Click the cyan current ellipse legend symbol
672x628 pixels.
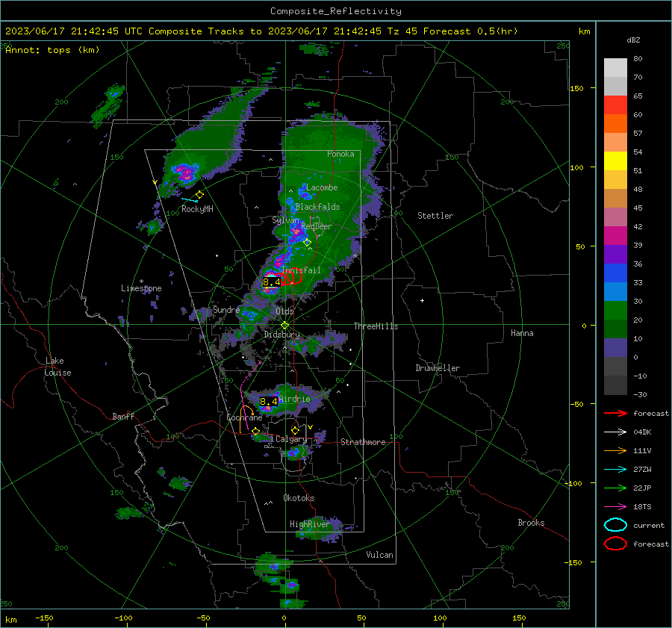tap(615, 525)
